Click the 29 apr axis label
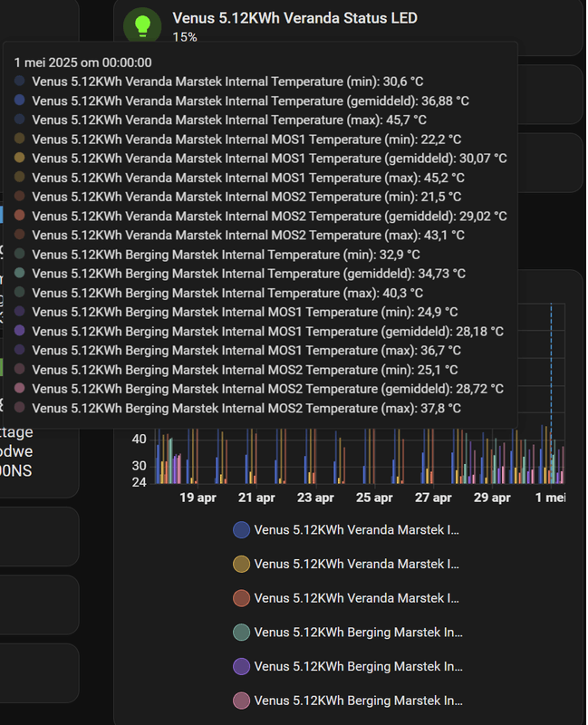 [x=492, y=498]
